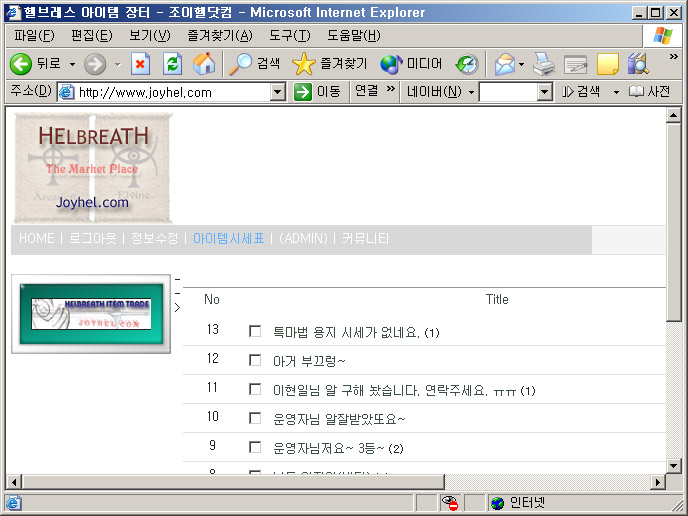Image resolution: width=688 pixels, height=516 pixels.
Task: Open the History icon in toolbar
Action: 467,64
